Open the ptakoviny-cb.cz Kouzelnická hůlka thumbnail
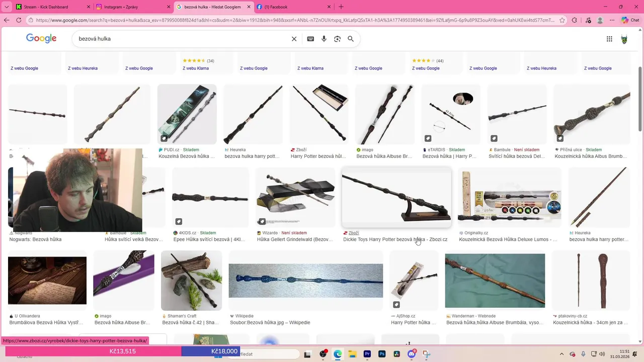Image resolution: width=644 pixels, height=362 pixels. click(x=591, y=281)
